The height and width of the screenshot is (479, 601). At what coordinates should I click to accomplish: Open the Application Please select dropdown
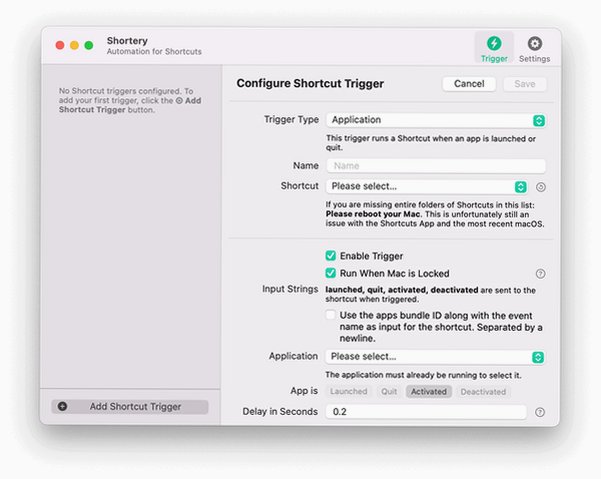click(435, 357)
